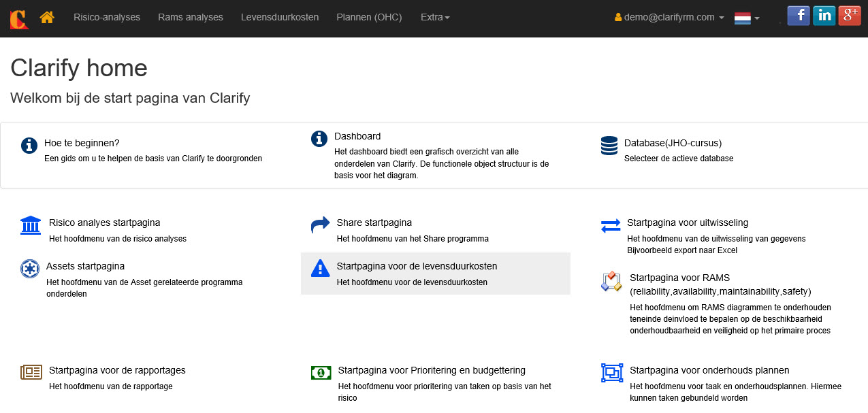Open Google Plus social icon
This screenshot has width=868, height=413.
pos(850,16)
